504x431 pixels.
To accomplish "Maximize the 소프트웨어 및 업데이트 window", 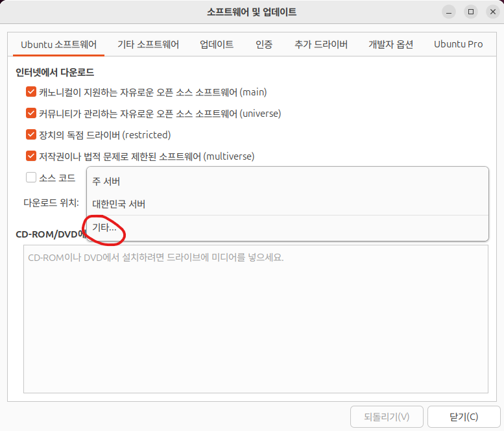I will tap(471, 12).
